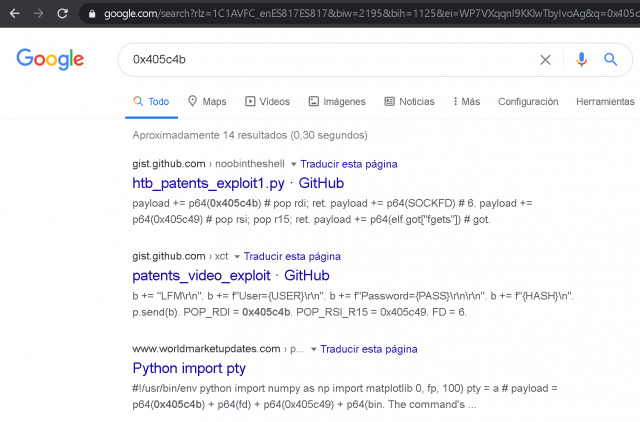Click snippet text starting #!/usr/bin/env python
Screen dimensions: 640x422
click(x=345, y=396)
